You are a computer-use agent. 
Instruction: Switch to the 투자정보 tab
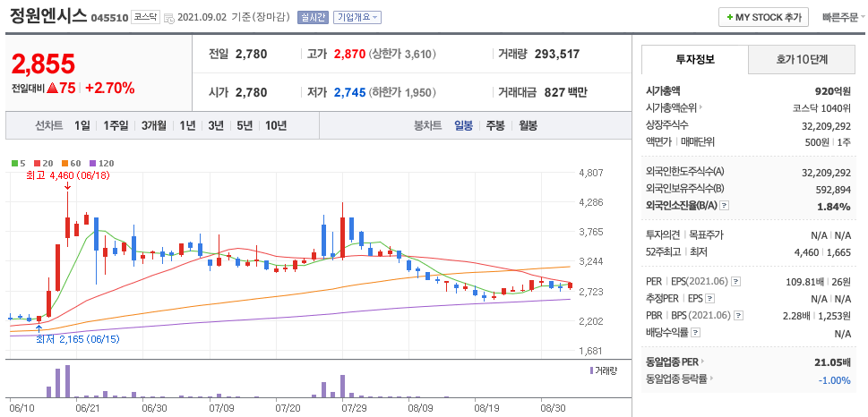(x=695, y=60)
